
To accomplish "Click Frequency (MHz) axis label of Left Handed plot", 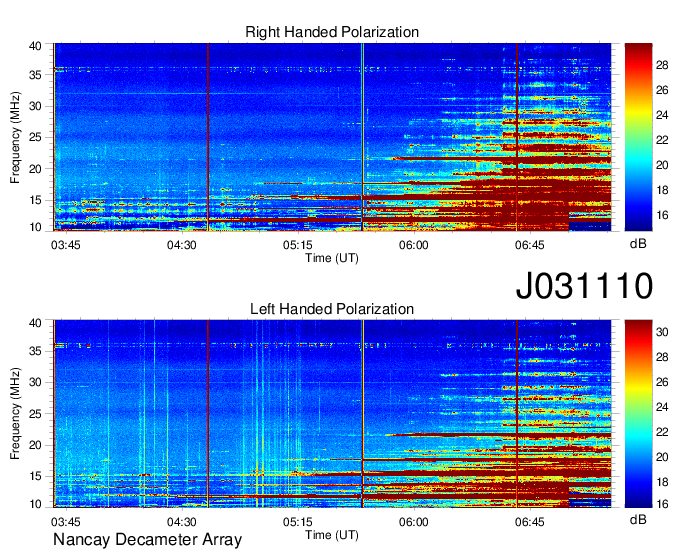I will click(x=15, y=414).
